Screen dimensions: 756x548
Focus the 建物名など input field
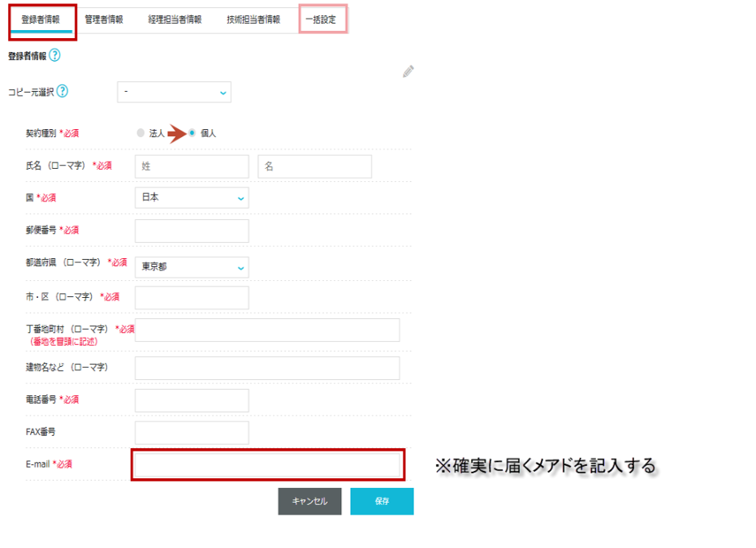coord(267,369)
